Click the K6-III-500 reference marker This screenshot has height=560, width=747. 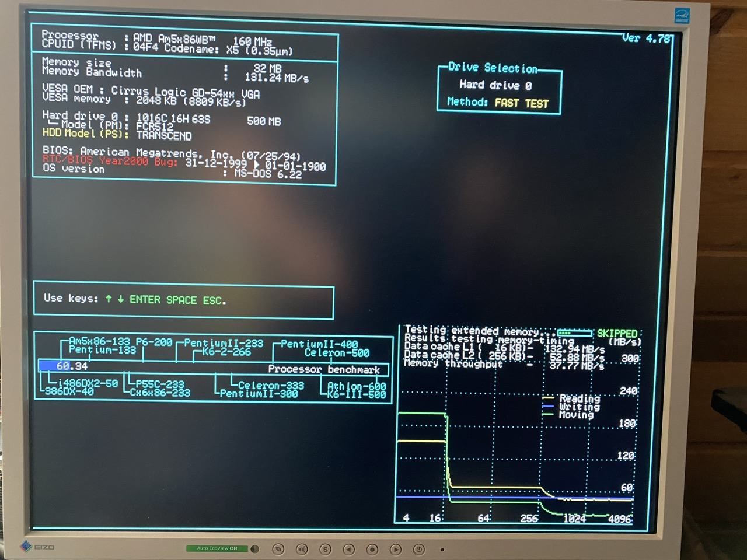[x=357, y=394]
